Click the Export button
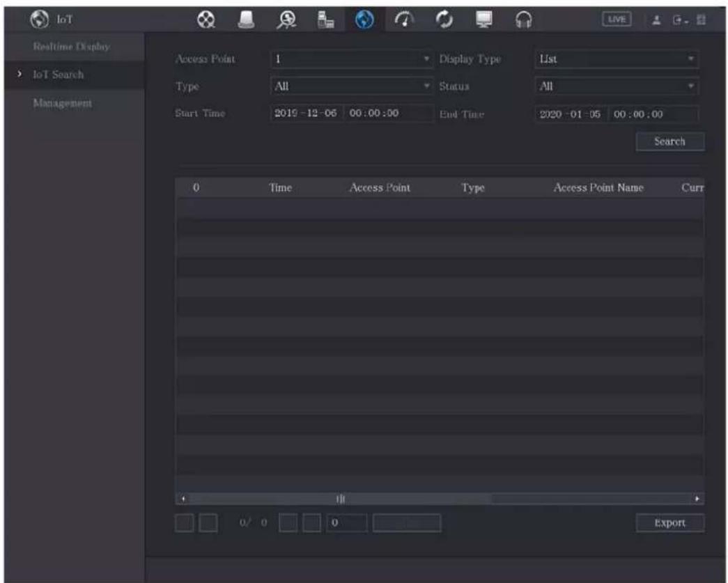The image size is (728, 583). tap(670, 522)
